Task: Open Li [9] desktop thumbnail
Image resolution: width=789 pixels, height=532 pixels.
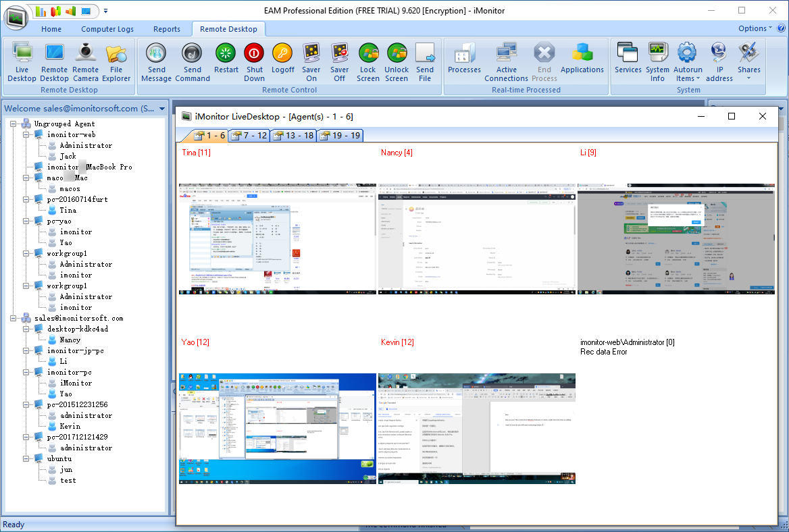Action: (x=676, y=239)
